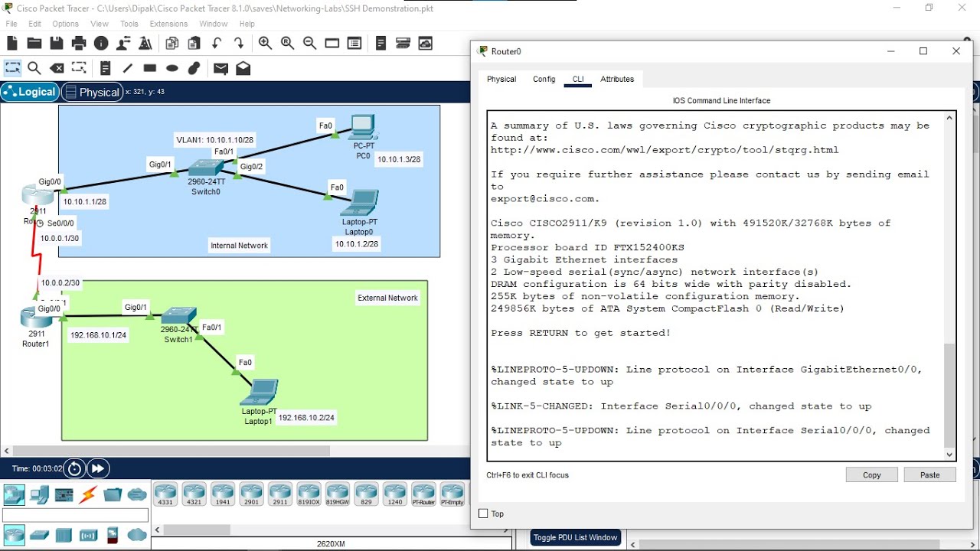Click the CLI terminal text area
The height and width of the screenshot is (551, 980).
click(715, 286)
